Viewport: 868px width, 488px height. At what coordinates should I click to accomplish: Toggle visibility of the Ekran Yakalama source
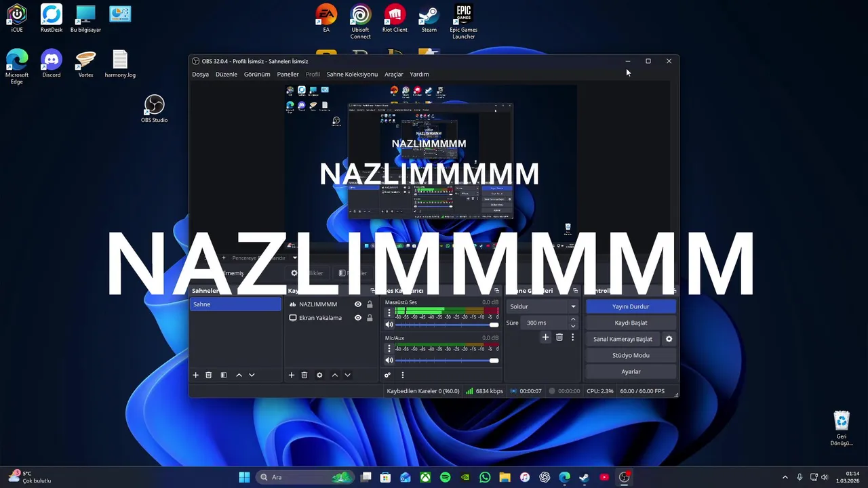click(x=357, y=318)
